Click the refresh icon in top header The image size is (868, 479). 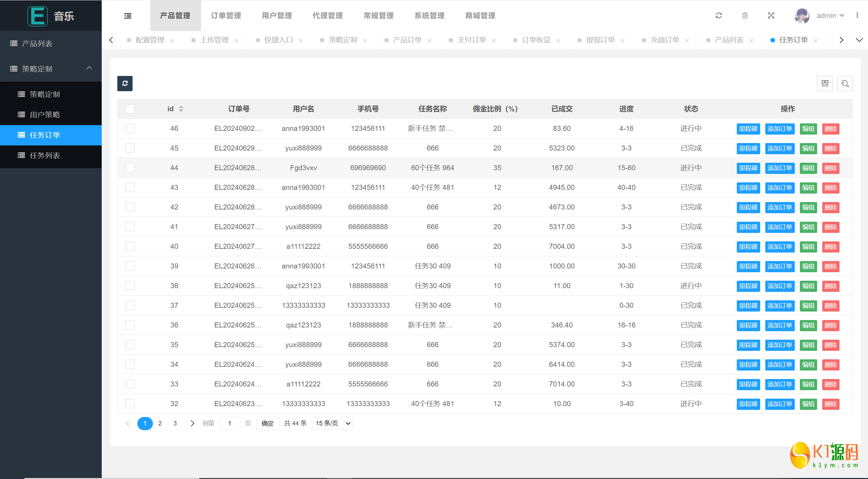tap(718, 16)
